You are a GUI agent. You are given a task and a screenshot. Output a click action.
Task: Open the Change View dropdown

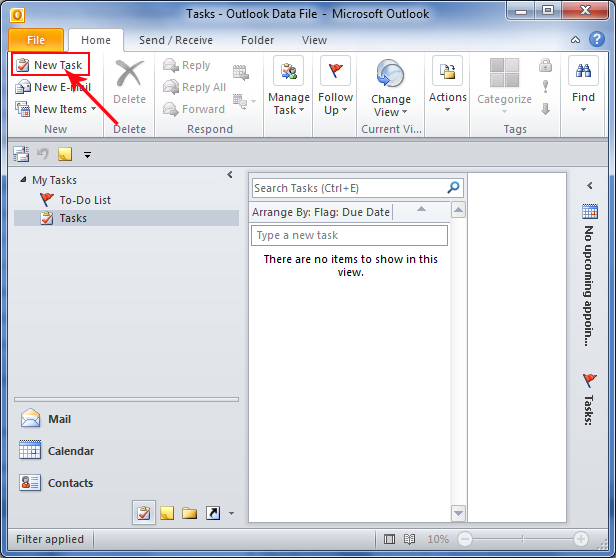tap(390, 88)
